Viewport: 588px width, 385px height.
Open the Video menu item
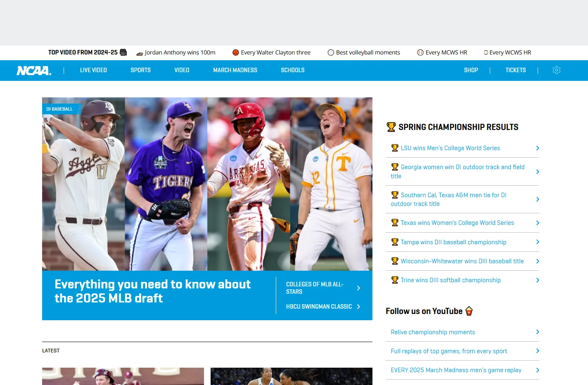point(182,70)
